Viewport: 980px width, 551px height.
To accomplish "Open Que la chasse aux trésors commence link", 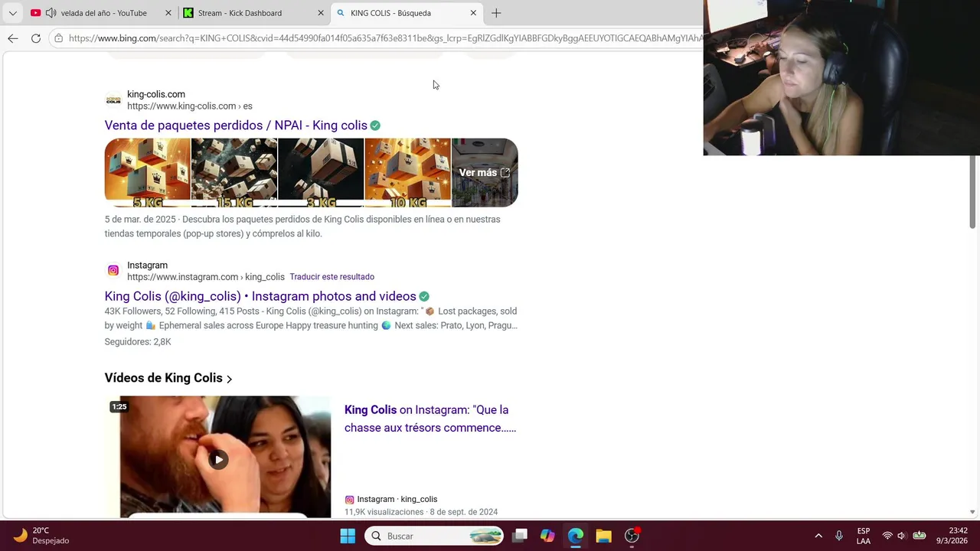I will pyautogui.click(x=430, y=419).
